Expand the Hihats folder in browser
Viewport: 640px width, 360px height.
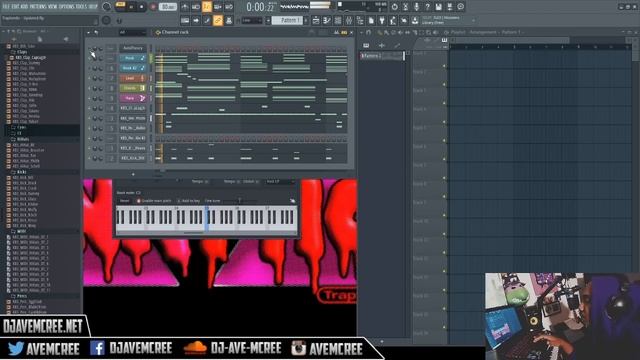[x=23, y=139]
